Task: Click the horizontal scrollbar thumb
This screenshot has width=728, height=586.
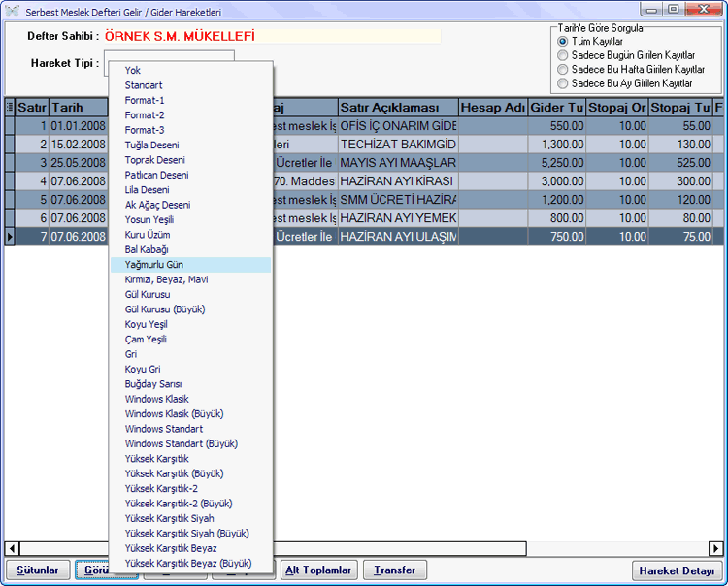Action: (x=399, y=548)
